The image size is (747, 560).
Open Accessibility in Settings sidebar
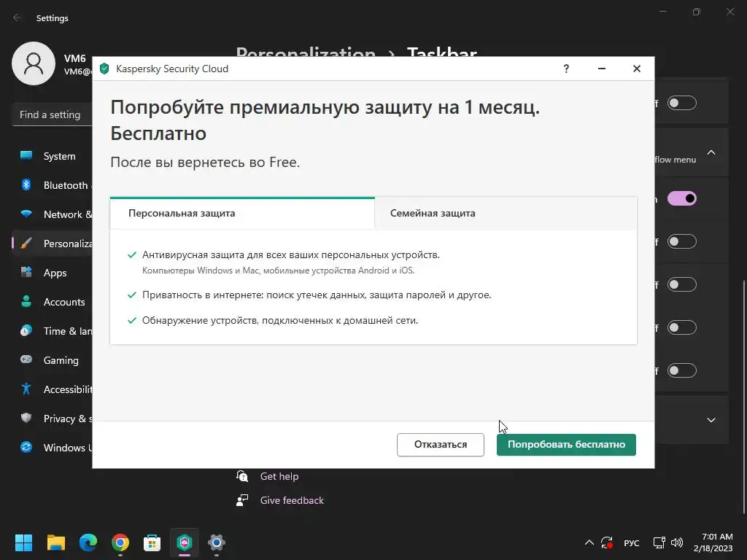pos(53,389)
